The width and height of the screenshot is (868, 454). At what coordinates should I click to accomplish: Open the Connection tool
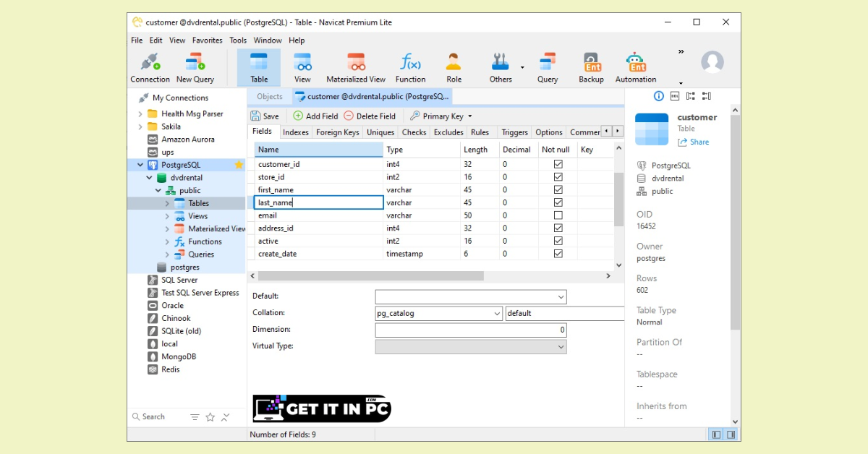(150, 68)
